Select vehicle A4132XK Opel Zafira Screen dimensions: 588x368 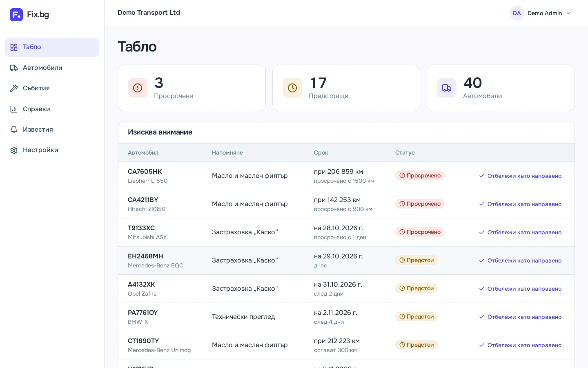click(x=142, y=289)
